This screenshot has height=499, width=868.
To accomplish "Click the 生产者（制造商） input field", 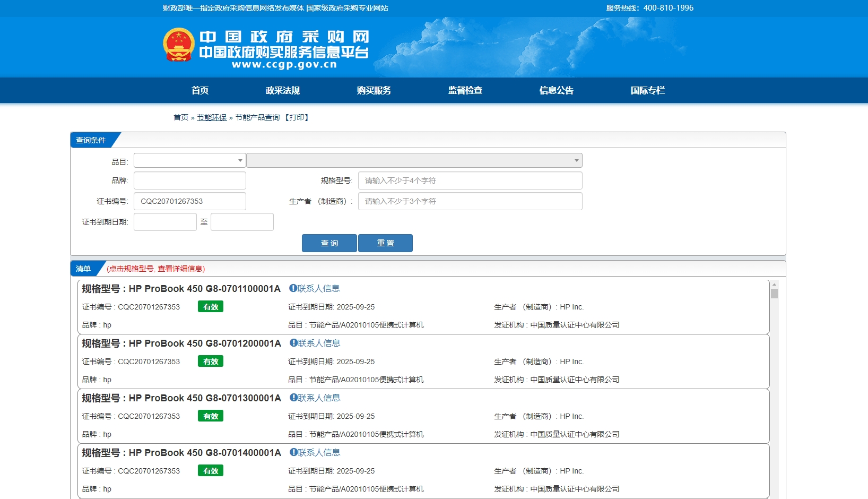I will point(470,201).
